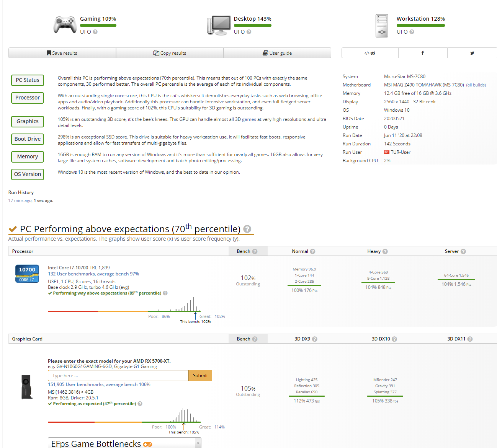
Task: Open help icon next to Desktop UFO
Action: [249, 32]
